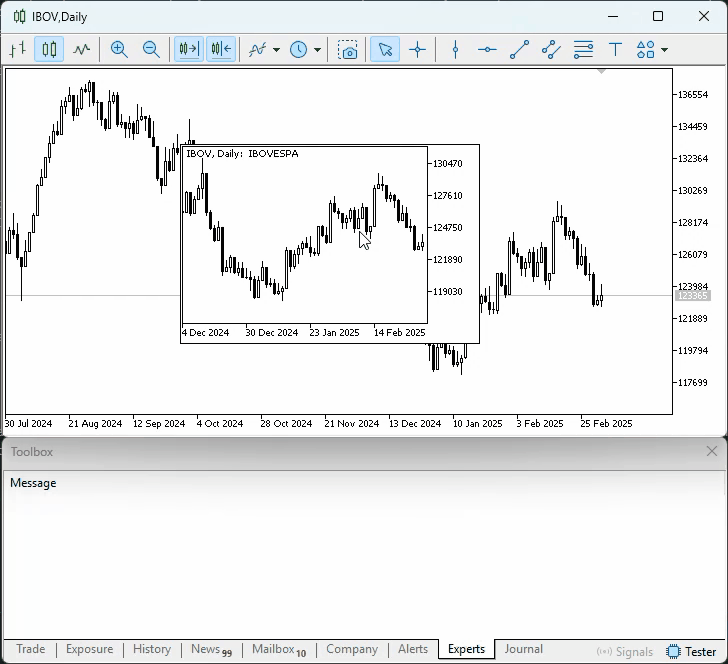Pick the trendline drawing tool
Screen dimensions: 728x664
coord(519,49)
